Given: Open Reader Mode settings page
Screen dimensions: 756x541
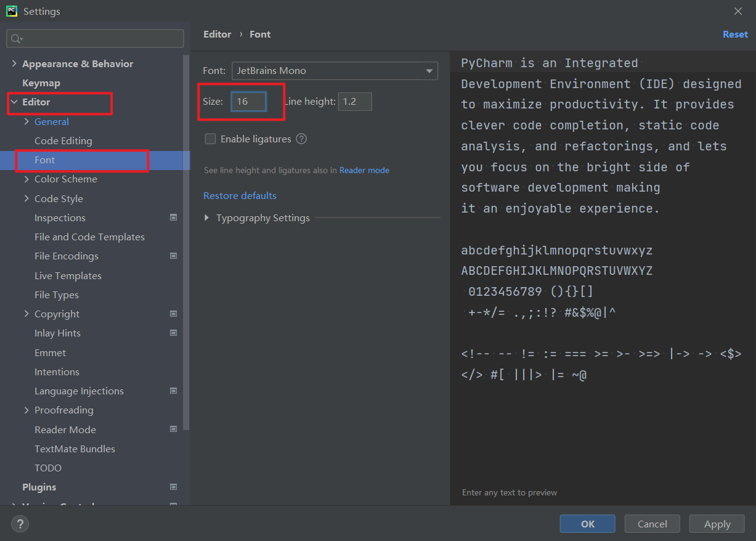Looking at the screenshot, I should [x=65, y=429].
